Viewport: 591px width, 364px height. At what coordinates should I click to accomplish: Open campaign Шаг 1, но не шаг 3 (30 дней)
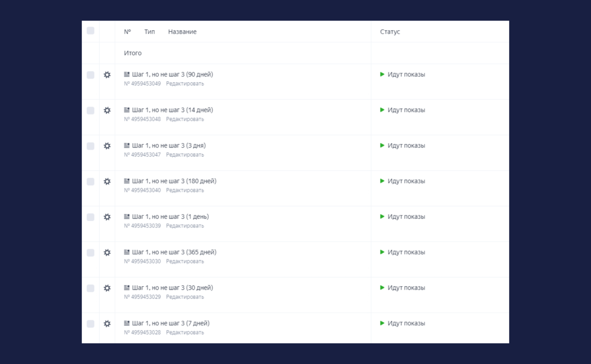[x=172, y=288]
